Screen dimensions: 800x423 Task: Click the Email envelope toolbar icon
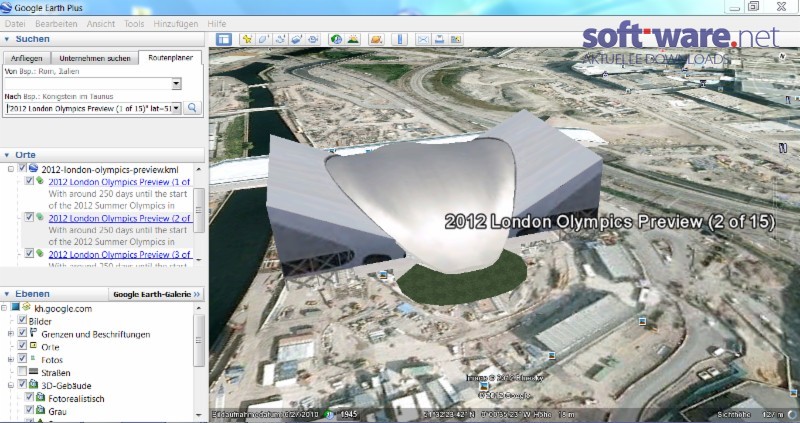423,39
